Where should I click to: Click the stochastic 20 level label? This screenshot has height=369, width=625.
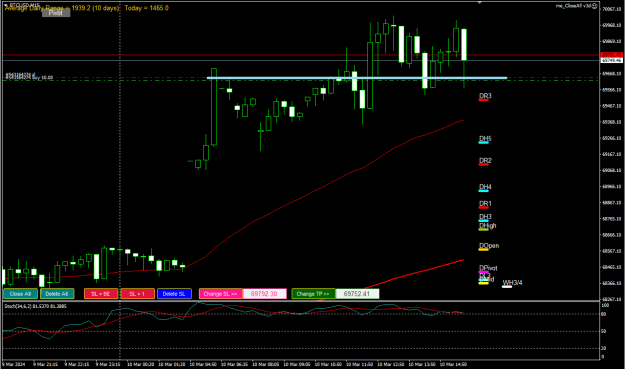(x=603, y=348)
